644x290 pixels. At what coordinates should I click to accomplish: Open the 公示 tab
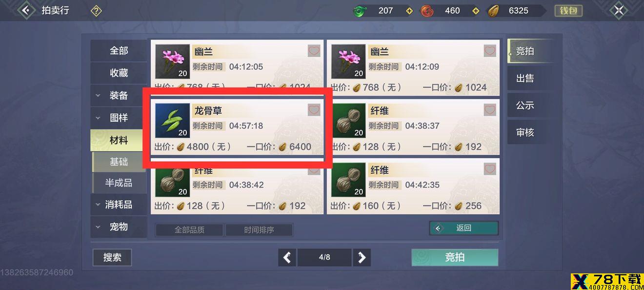(525, 105)
